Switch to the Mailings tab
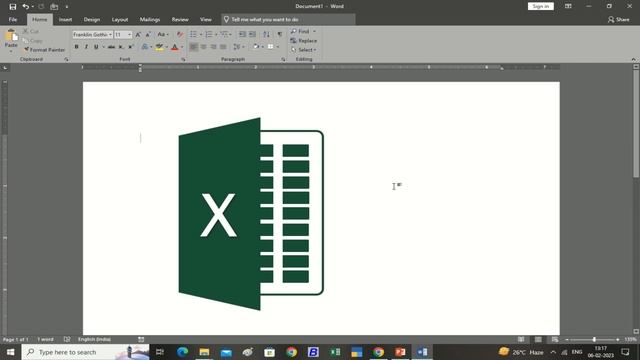 (x=150, y=20)
